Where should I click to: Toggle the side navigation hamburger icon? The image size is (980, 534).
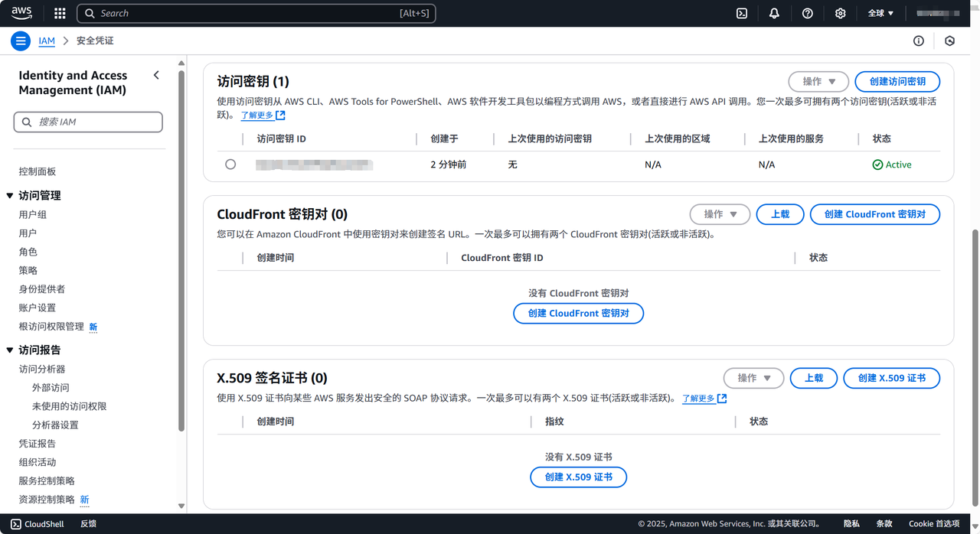21,41
